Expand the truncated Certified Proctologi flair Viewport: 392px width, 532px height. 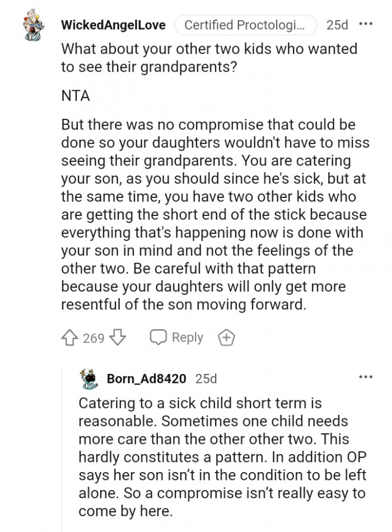245,25
